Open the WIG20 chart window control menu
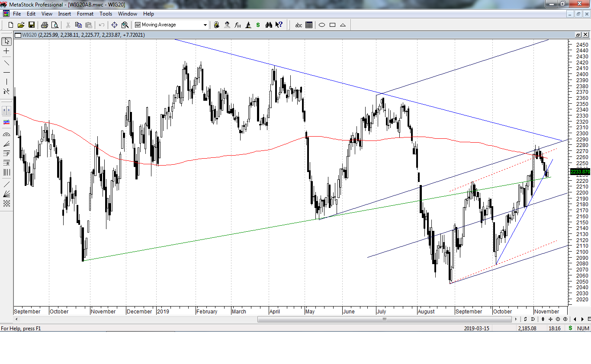Image resolution: width=591 pixels, height=364 pixels. point(18,35)
